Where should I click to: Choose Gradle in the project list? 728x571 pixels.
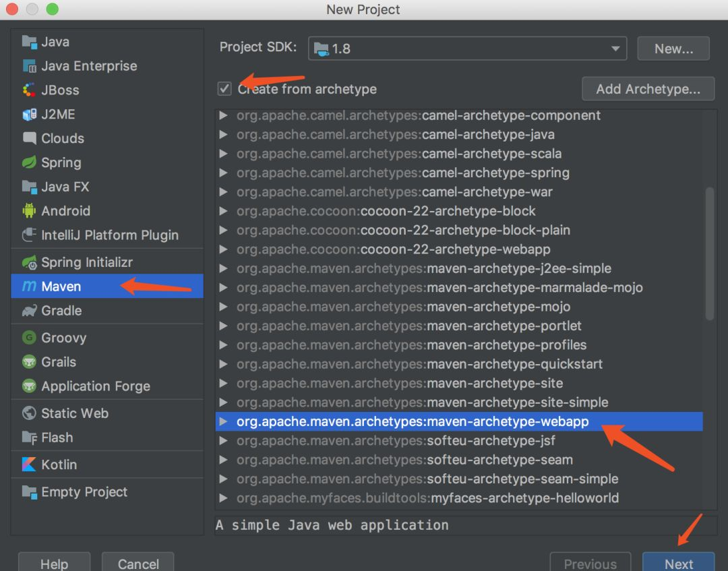pos(107,311)
